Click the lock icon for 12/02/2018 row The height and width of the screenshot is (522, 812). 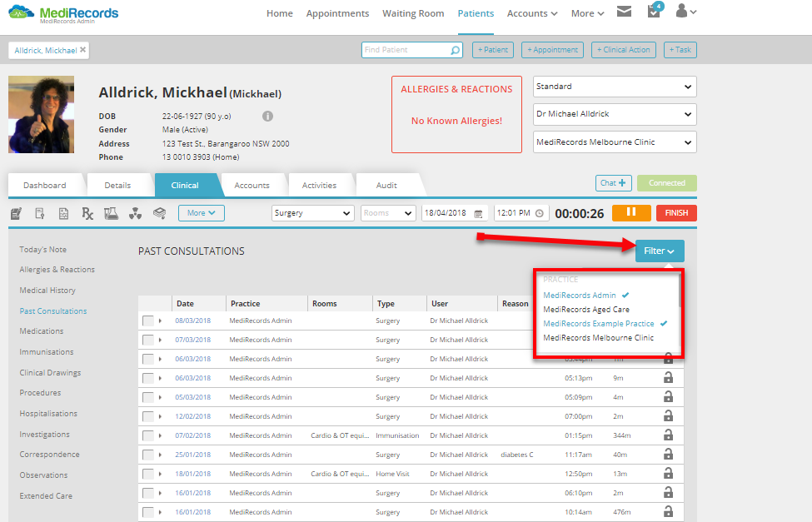(x=669, y=415)
